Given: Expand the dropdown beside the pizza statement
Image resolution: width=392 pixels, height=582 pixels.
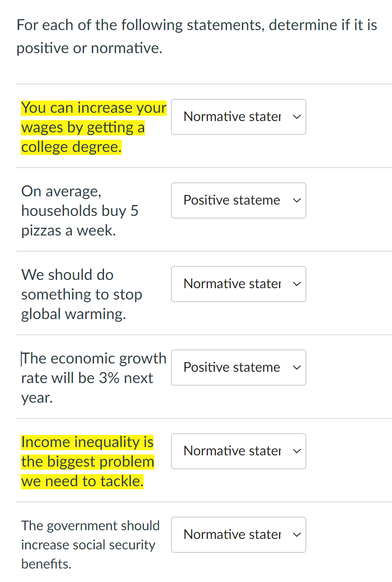Looking at the screenshot, I should click(x=238, y=200).
